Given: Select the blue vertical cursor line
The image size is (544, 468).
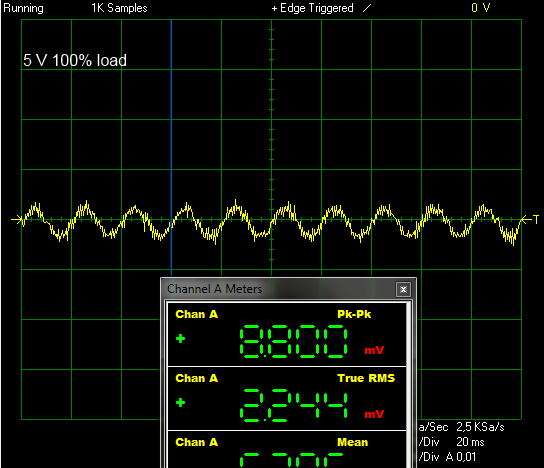Looking at the screenshot, I should [x=171, y=147].
